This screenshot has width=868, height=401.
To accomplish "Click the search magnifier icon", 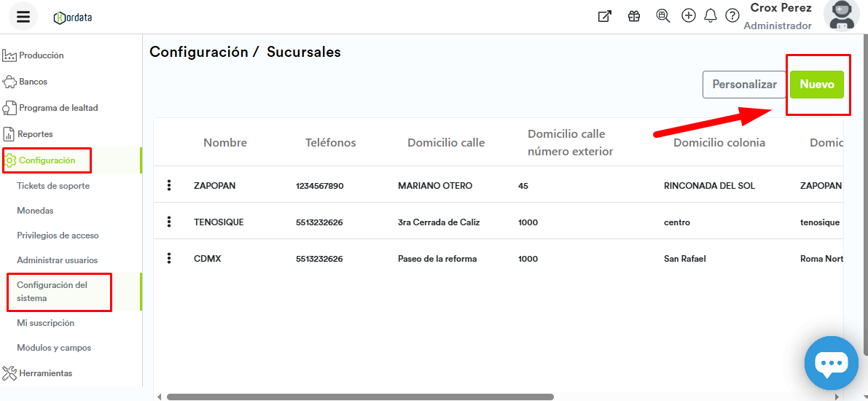I will click(x=662, y=16).
